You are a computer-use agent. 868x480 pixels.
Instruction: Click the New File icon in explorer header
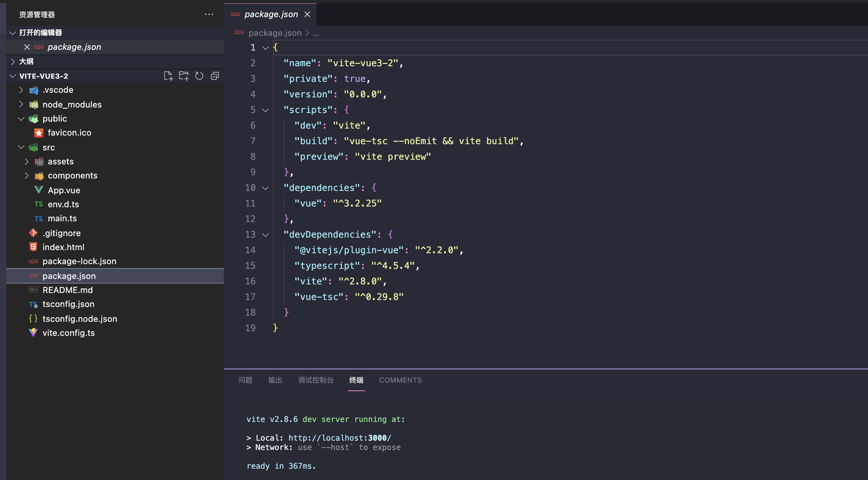pyautogui.click(x=168, y=76)
